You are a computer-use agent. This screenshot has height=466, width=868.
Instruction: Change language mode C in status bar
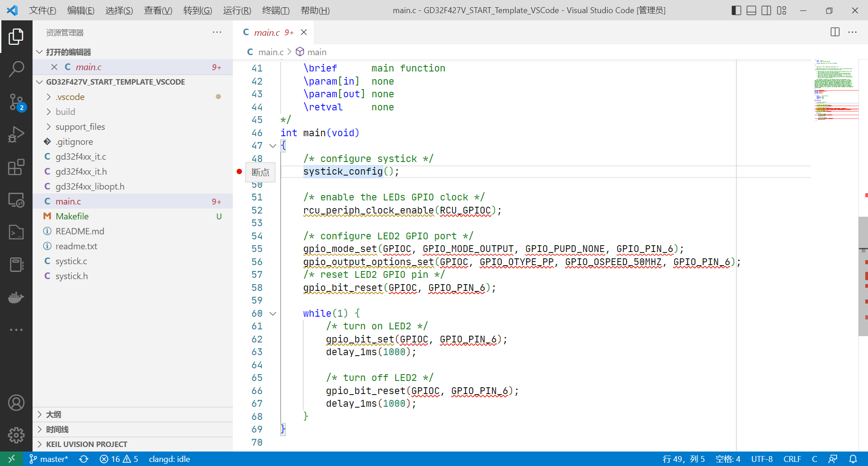pos(814,459)
